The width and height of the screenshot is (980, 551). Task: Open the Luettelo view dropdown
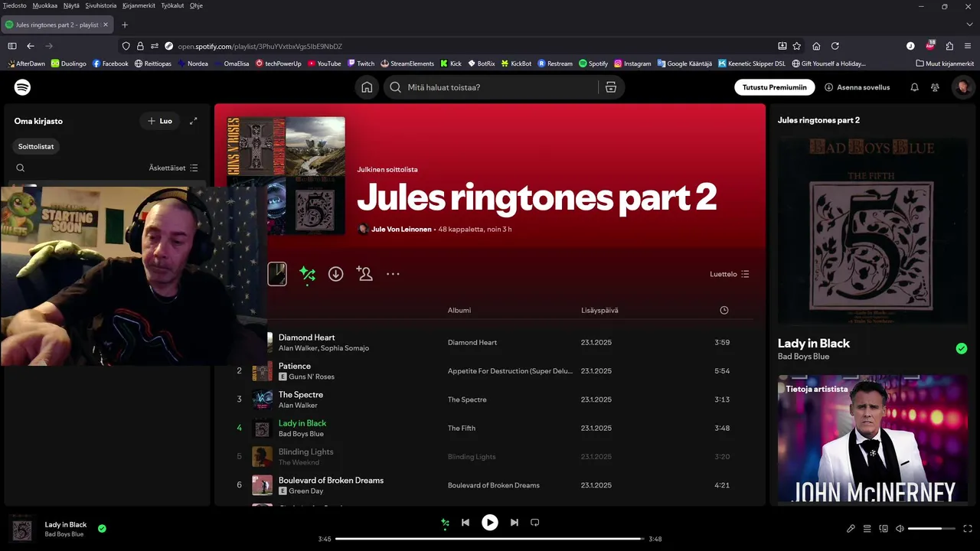[x=730, y=274]
